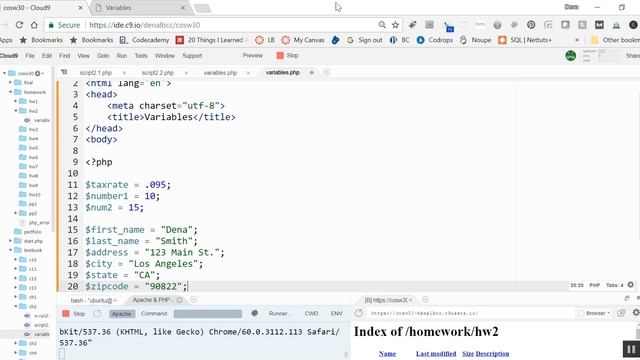This screenshot has width=640, height=360.
Task: Collapse the cosw30 root folder
Action: (4, 73)
